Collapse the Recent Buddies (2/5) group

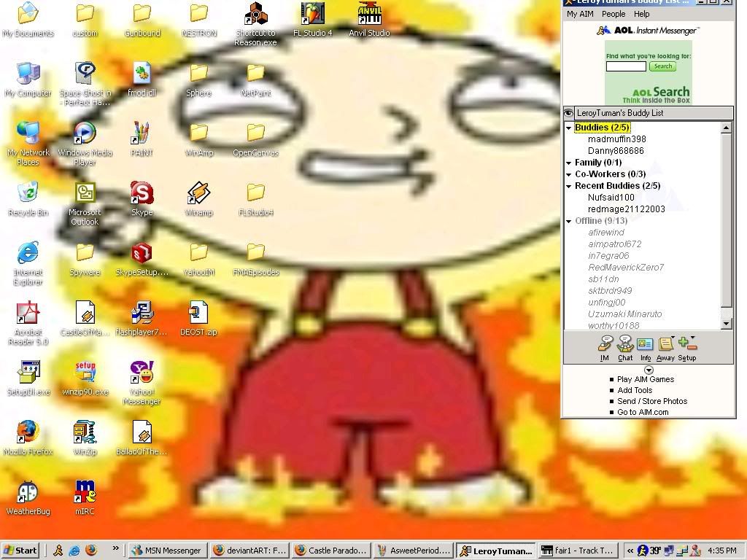[569, 186]
